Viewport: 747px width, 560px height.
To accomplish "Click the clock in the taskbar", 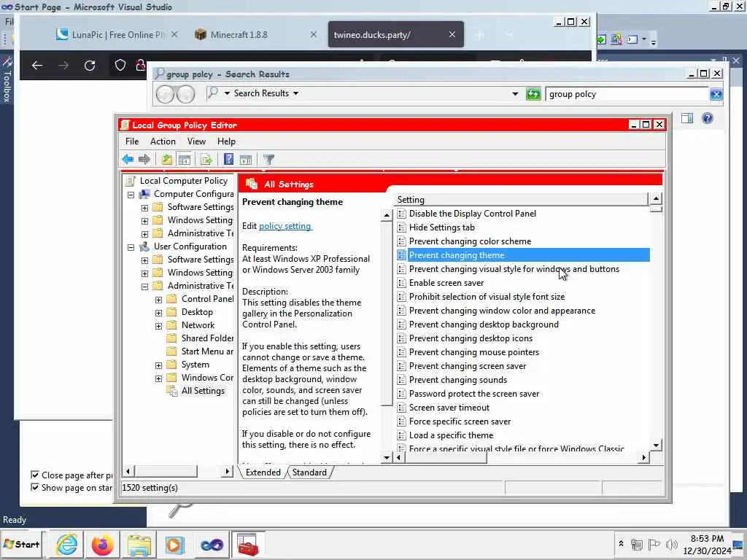I will (707, 544).
